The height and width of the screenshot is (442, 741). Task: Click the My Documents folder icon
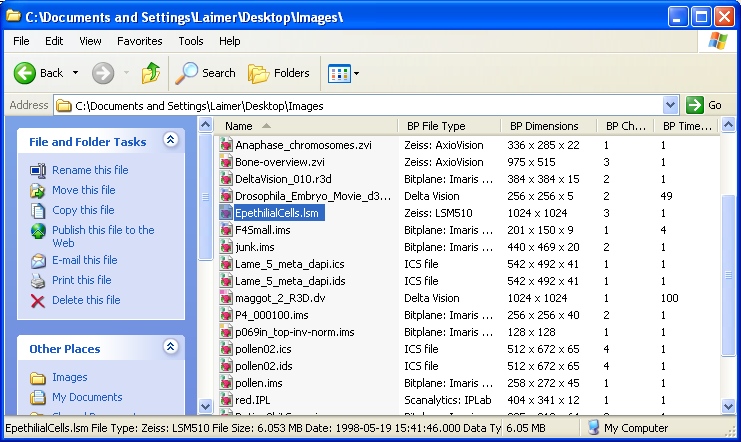pyautogui.click(x=38, y=397)
